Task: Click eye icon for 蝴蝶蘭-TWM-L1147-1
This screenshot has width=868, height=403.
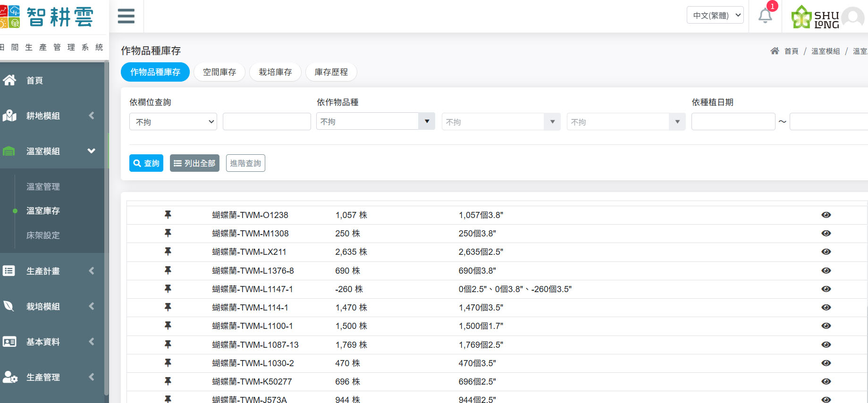Action: point(826,289)
